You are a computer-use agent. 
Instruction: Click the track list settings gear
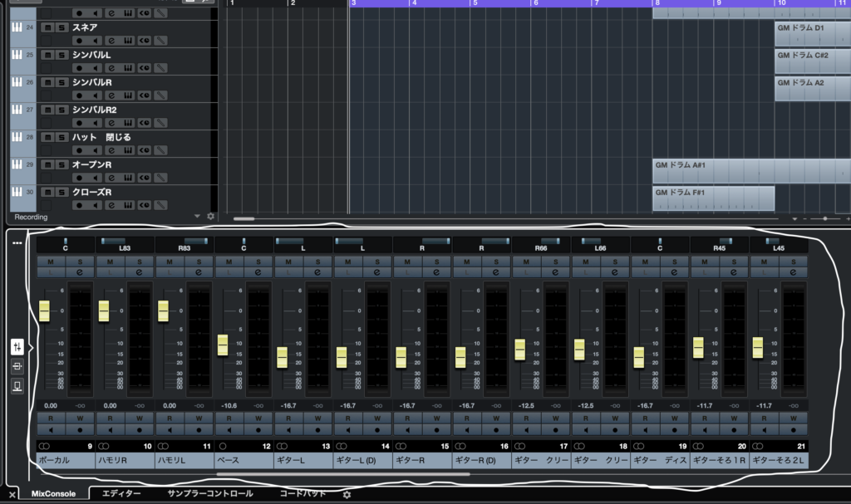(210, 216)
